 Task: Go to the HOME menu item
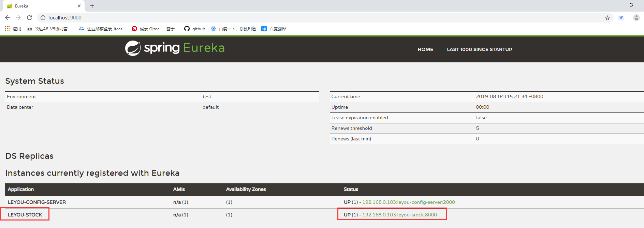pos(425,49)
